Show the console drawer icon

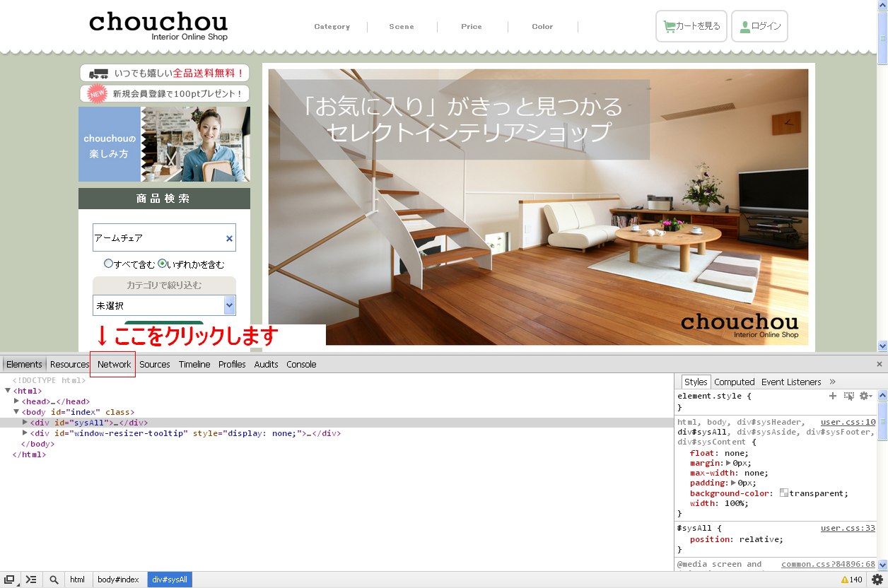31,580
